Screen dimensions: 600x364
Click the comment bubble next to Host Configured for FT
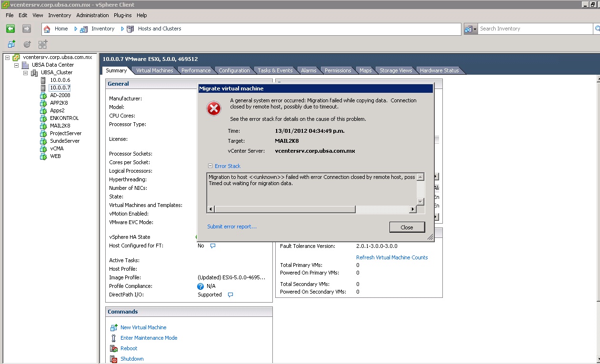coord(212,246)
